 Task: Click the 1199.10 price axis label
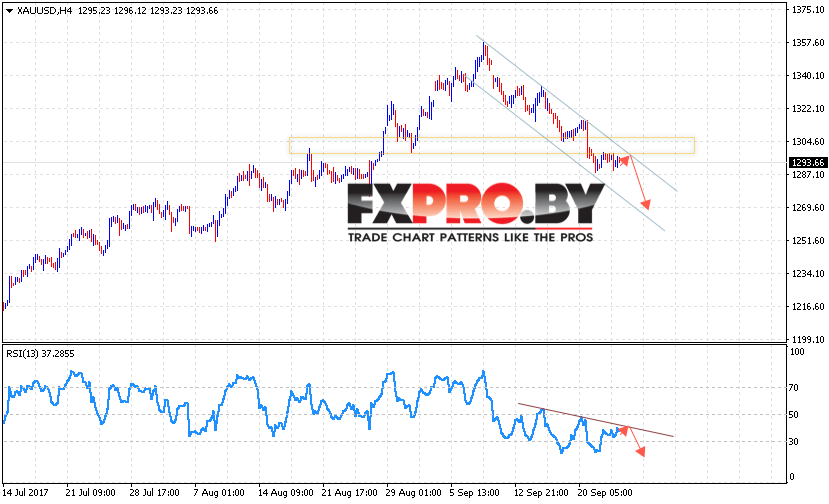pos(808,339)
